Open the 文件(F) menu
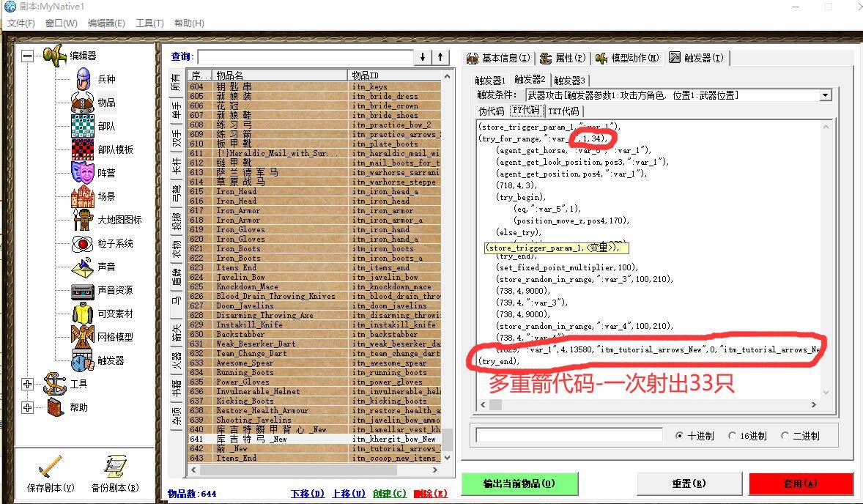The image size is (863, 504). coord(21,23)
